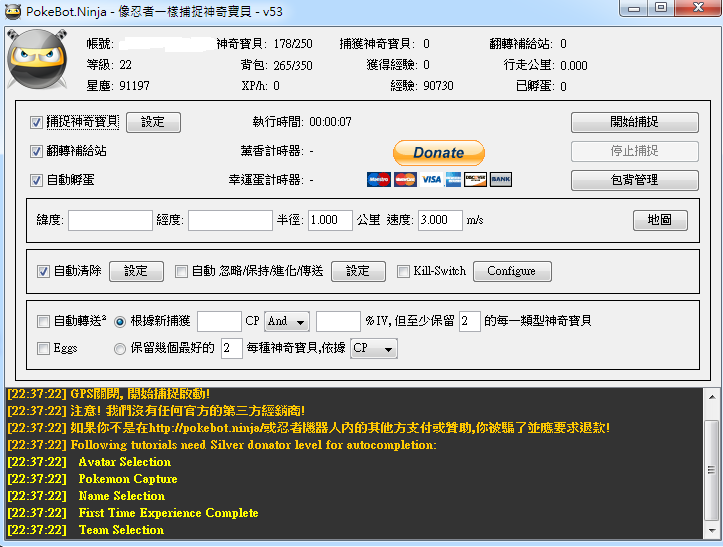Image resolution: width=723 pixels, height=547 pixels.
Task: Click the 速度 speed field
Action: 440,220
